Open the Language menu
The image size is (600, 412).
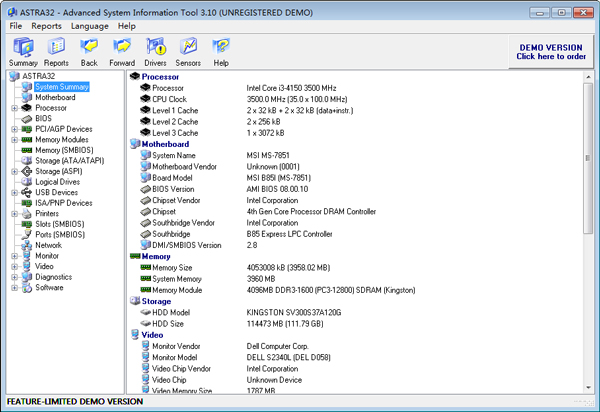click(90, 26)
